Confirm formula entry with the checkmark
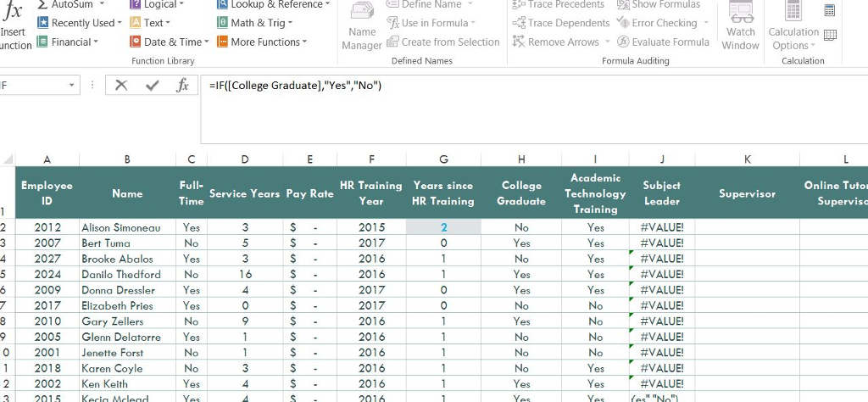The height and width of the screenshot is (402, 868). pyautogui.click(x=152, y=85)
